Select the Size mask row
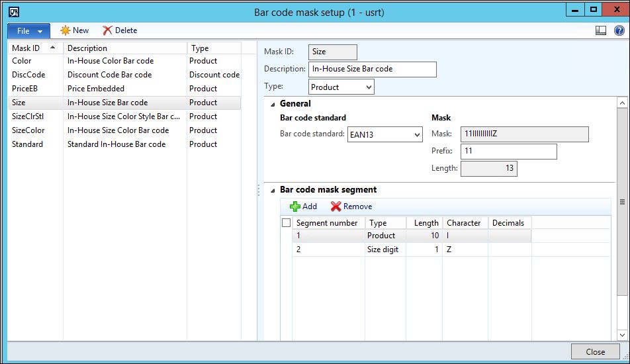Viewport: 630px width, 364px height. point(124,103)
